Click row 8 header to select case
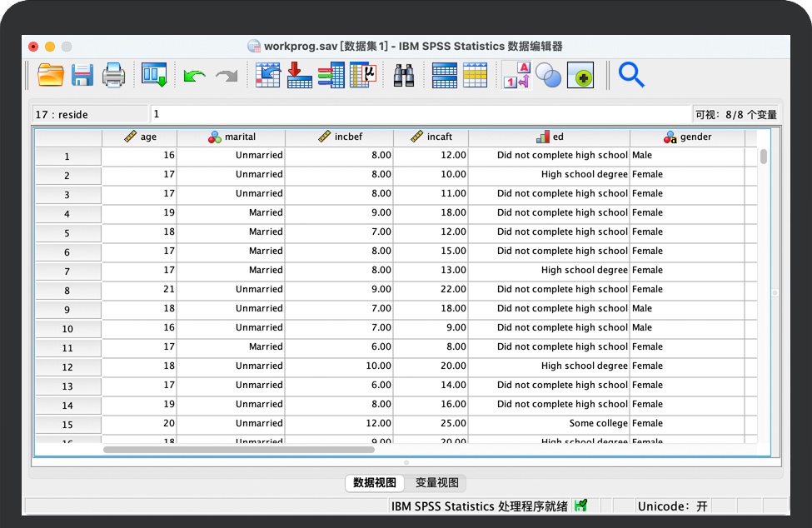The height and width of the screenshot is (528, 812). click(x=67, y=291)
